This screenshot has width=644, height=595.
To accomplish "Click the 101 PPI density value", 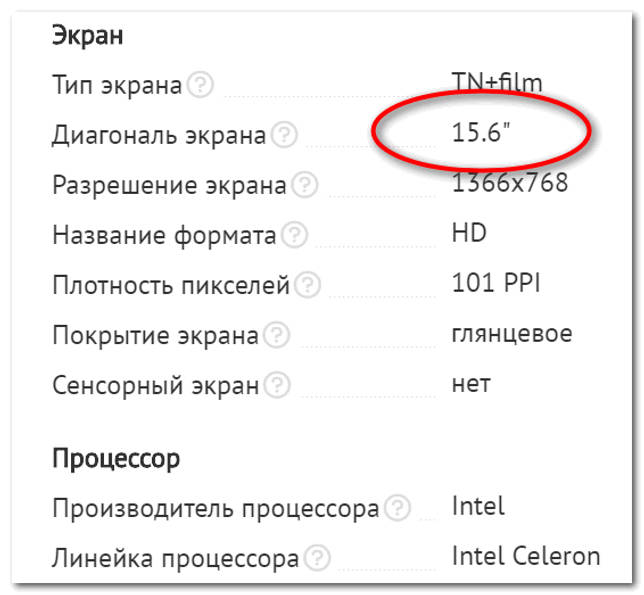I will (x=496, y=283).
